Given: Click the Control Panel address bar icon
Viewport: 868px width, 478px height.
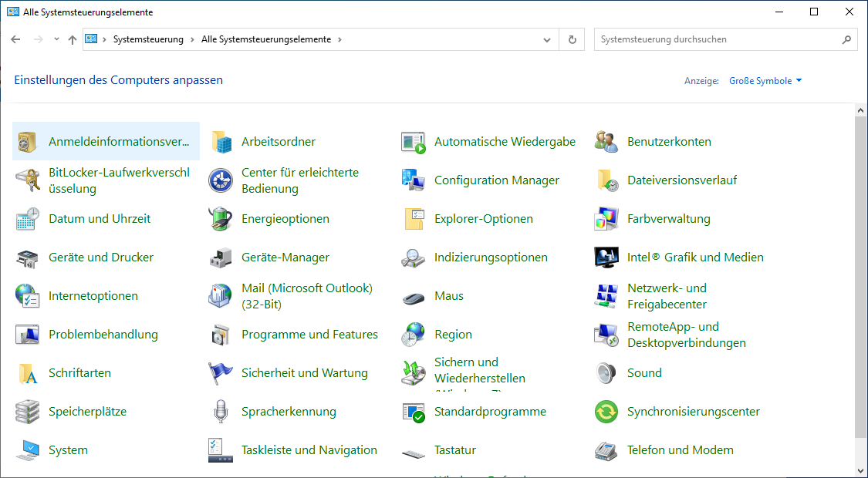Looking at the screenshot, I should pyautogui.click(x=91, y=39).
